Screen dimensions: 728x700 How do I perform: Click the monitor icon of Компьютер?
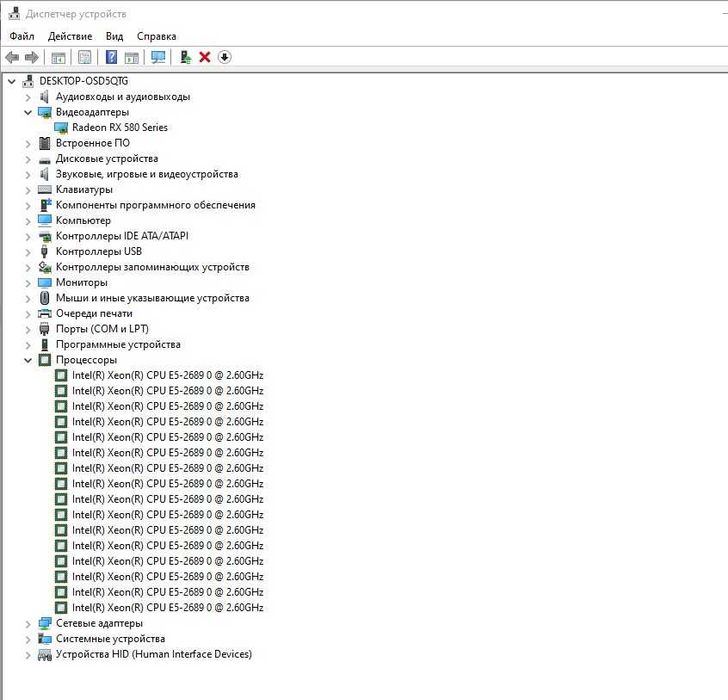[x=45, y=220]
